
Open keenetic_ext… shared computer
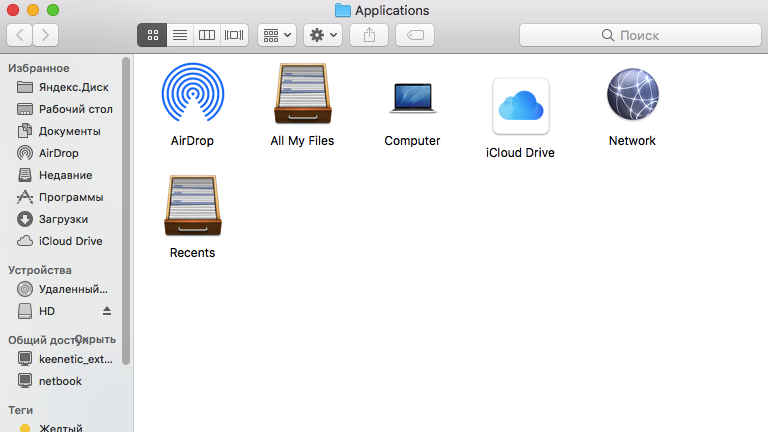tap(63, 359)
